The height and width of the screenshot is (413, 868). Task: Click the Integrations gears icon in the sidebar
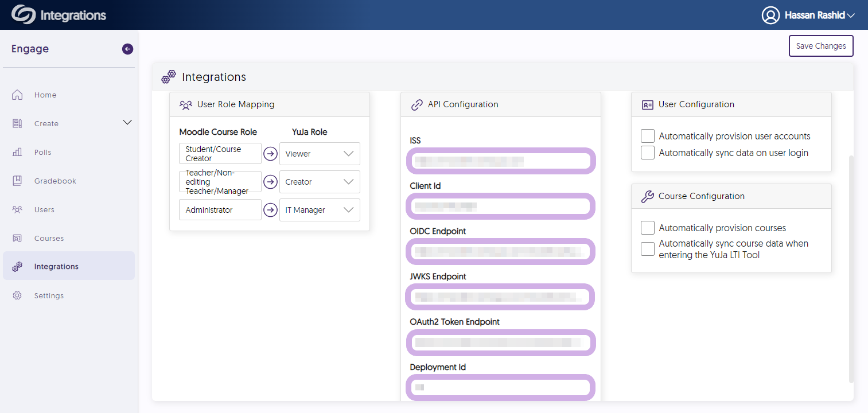(x=17, y=266)
